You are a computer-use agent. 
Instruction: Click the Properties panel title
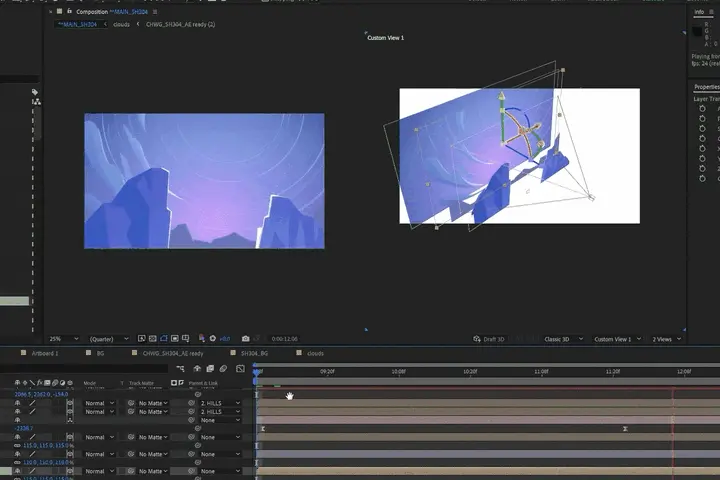[x=707, y=87]
